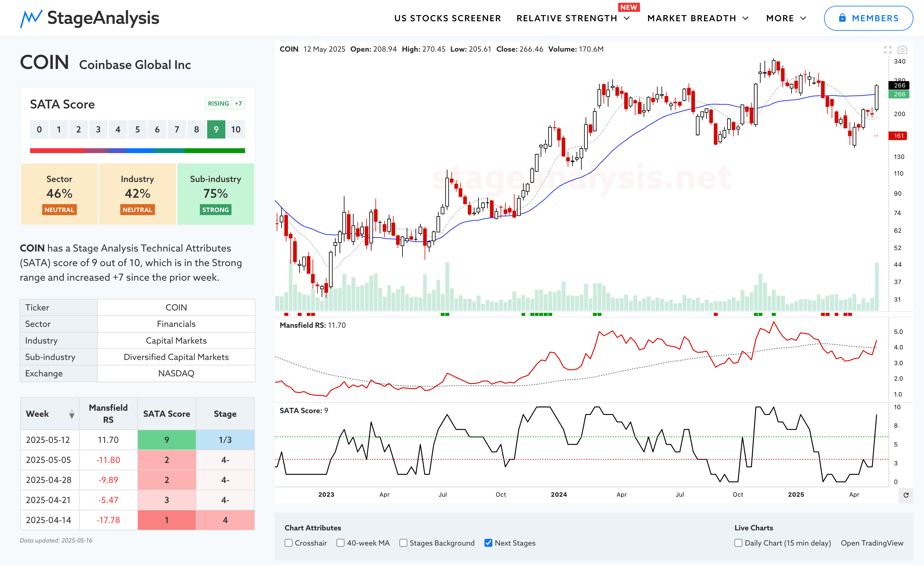Enable the 40-week MA checkbox
Screen dimensions: 924x565
(341, 543)
